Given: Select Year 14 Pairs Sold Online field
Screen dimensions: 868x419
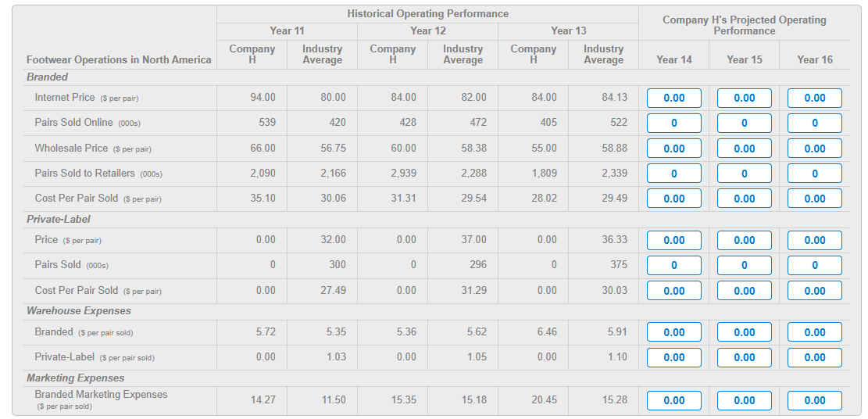Looking at the screenshot, I should click(673, 123).
